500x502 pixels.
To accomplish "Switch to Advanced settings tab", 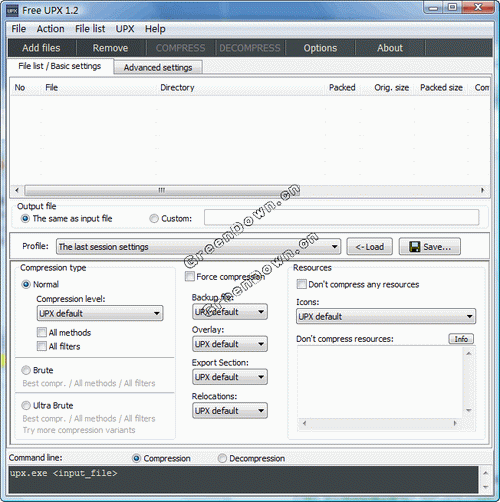I will pos(158,67).
